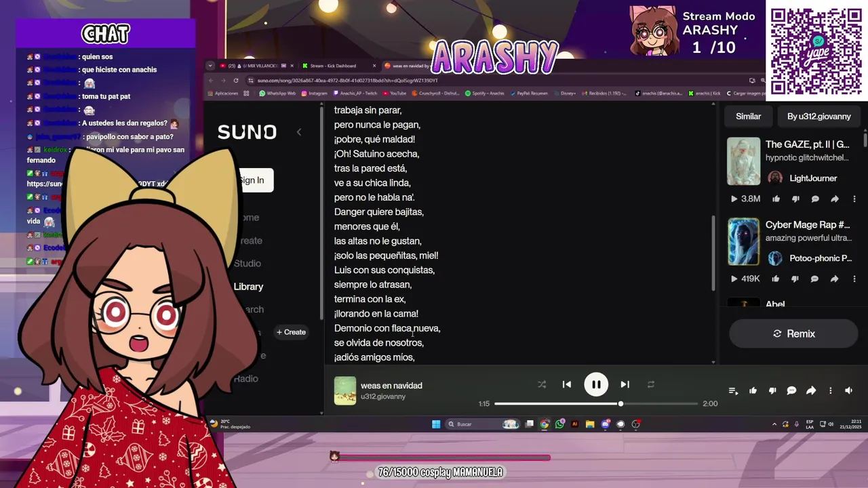Share the Cyber Mage Rap song
Image resolution: width=868 pixels, height=488 pixels.
coord(834,279)
